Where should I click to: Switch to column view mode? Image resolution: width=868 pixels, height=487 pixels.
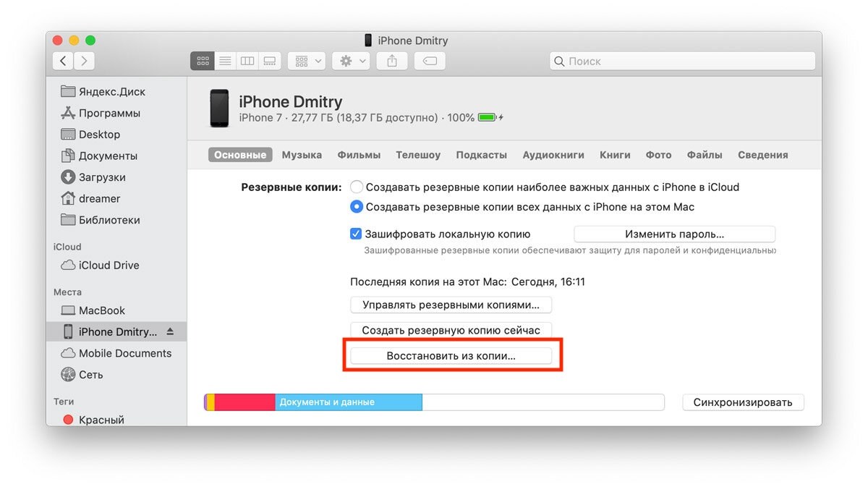point(247,62)
